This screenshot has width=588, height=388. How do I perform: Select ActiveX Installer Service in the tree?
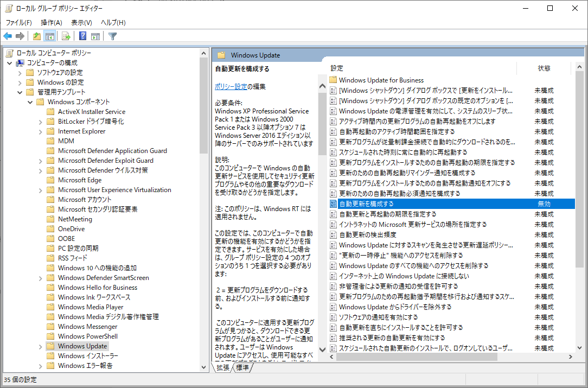(x=92, y=111)
